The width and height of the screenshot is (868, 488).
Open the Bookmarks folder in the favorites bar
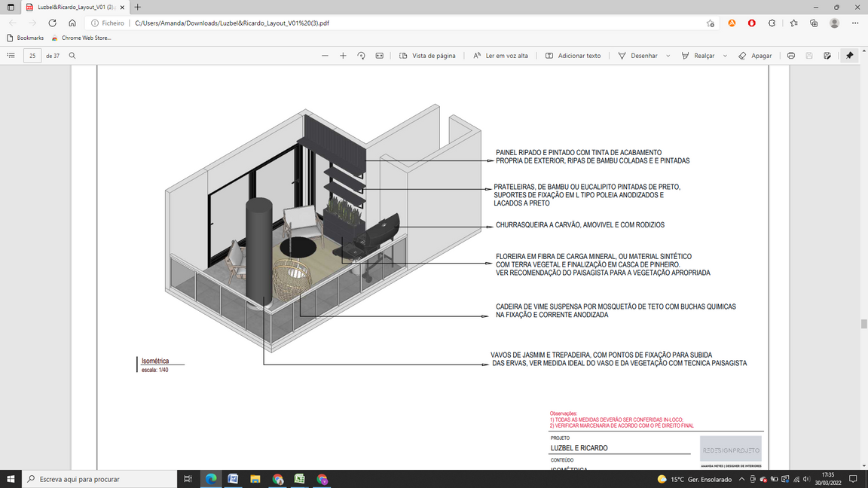tap(25, 38)
